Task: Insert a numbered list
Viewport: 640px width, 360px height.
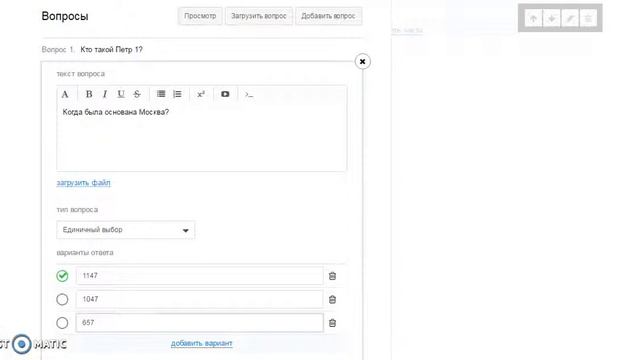Action: coord(177,94)
